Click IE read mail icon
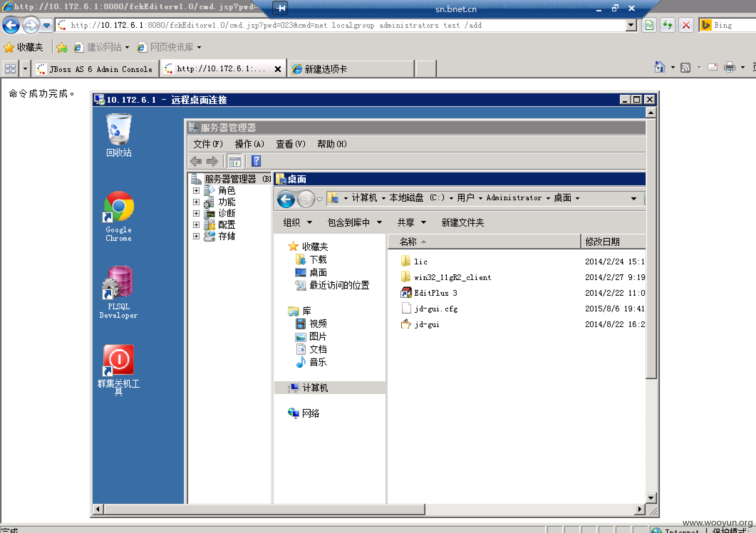Image resolution: width=756 pixels, height=533 pixels. point(712,67)
